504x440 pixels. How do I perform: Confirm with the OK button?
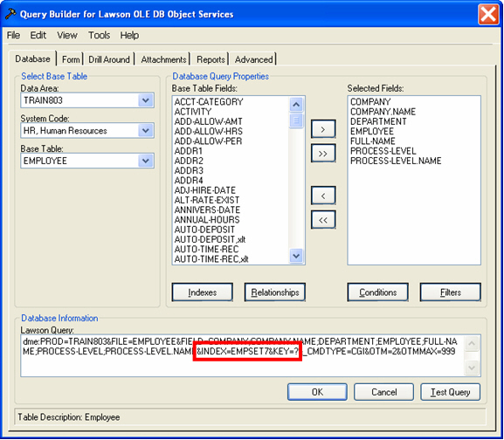coord(317,392)
